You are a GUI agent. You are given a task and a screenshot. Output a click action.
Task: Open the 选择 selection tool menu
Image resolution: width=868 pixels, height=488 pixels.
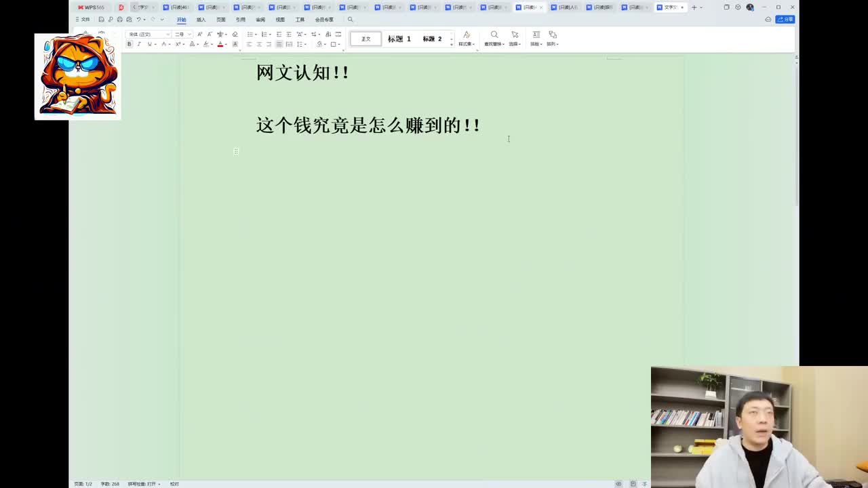click(515, 39)
